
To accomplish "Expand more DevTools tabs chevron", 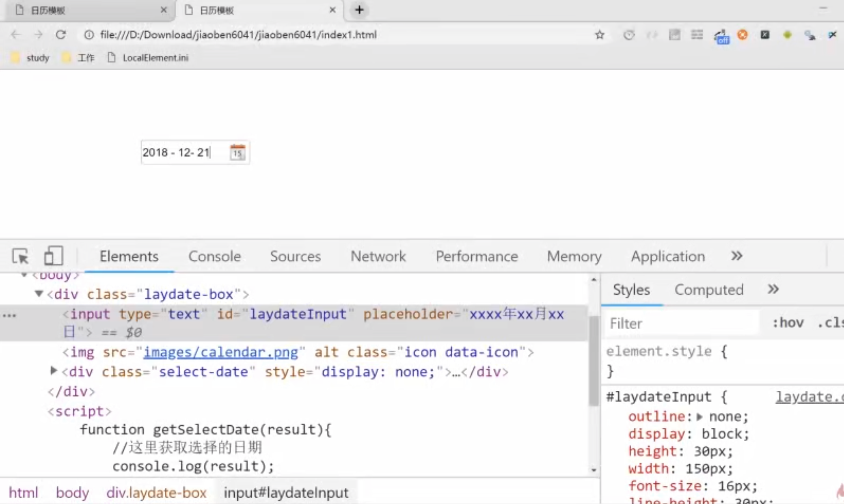I will (x=736, y=256).
